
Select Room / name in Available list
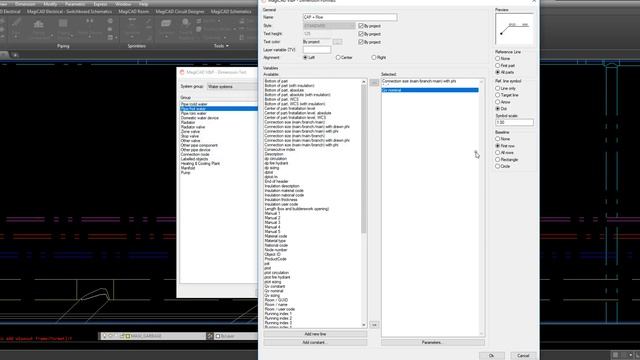click(x=276, y=304)
